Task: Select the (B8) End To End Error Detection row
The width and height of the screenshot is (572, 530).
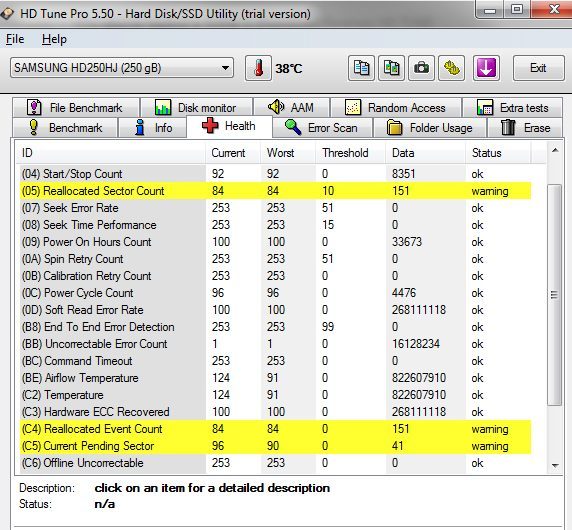Action: (x=276, y=327)
